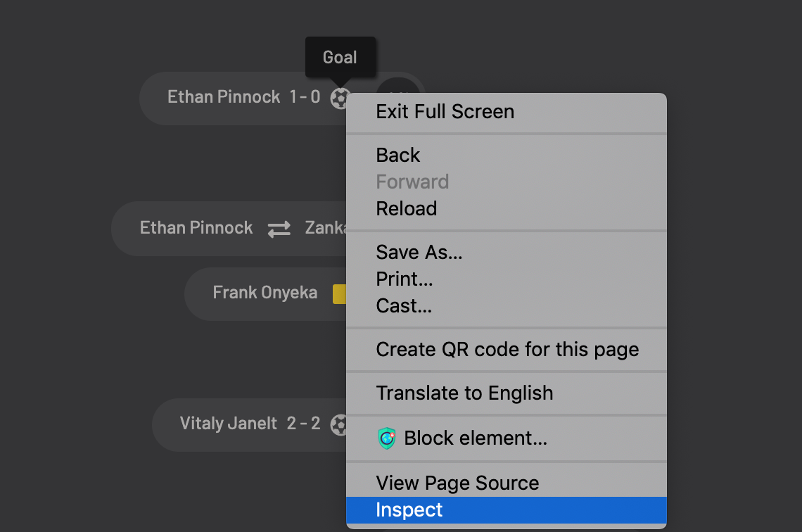Select View Page Source
The image size is (802, 532).
tap(457, 483)
